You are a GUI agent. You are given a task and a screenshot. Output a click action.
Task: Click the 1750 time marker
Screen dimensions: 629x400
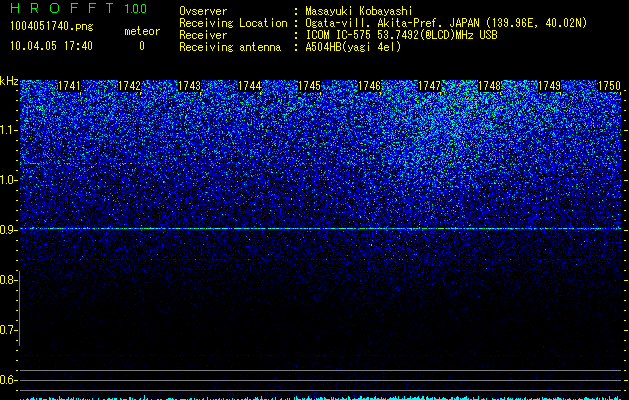coord(609,86)
